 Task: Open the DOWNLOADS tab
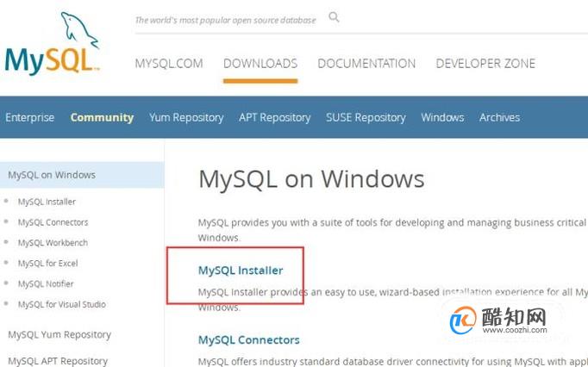tap(260, 64)
